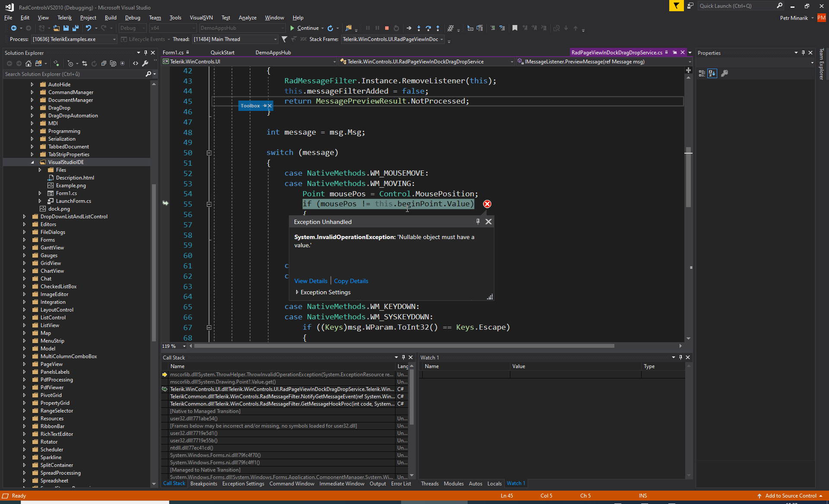Click the Copy Details link
The image size is (829, 504).
[351, 281]
